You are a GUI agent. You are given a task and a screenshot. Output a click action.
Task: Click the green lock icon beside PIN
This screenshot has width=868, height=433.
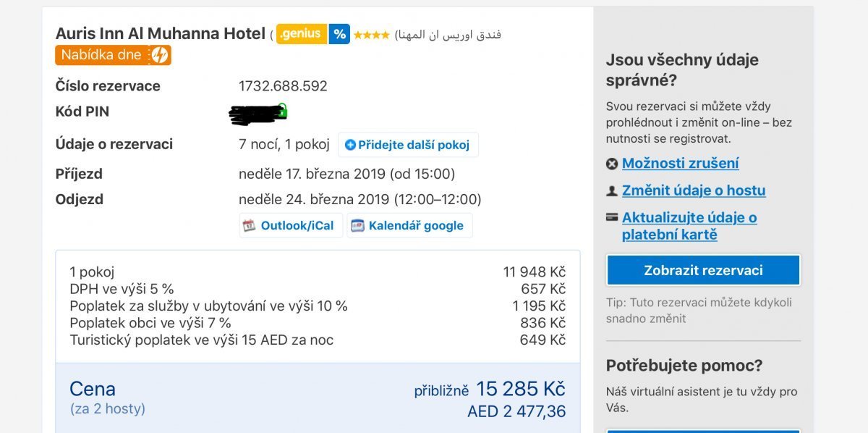pos(282,111)
